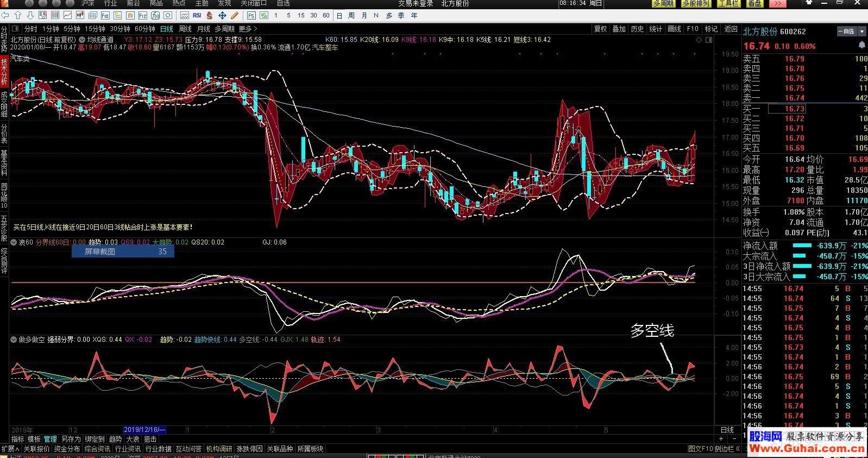
Task: Click the diamond icon atop main chart
Action: (x=698, y=40)
